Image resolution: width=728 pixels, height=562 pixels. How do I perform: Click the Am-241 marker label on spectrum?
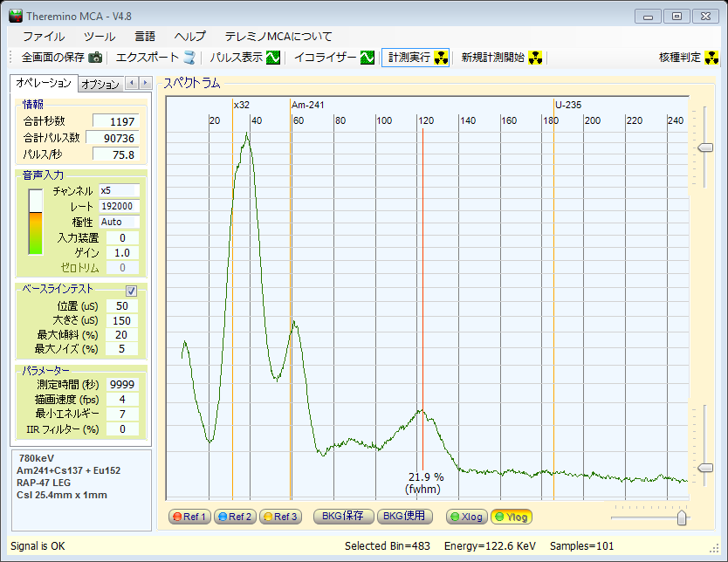[308, 105]
